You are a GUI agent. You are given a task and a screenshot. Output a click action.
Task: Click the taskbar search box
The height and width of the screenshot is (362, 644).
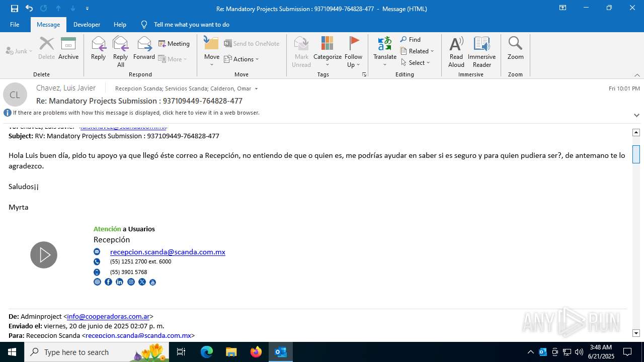coord(97,352)
